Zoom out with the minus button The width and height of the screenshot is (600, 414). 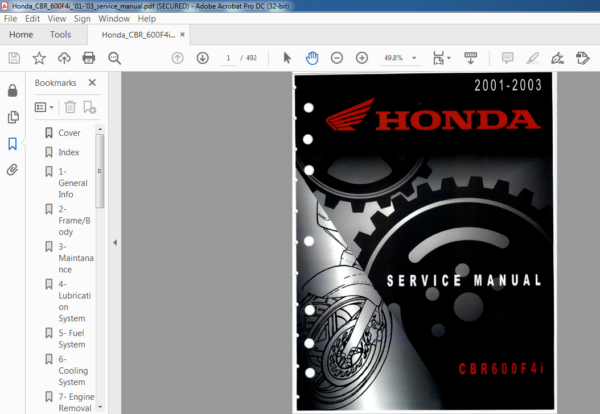point(337,58)
